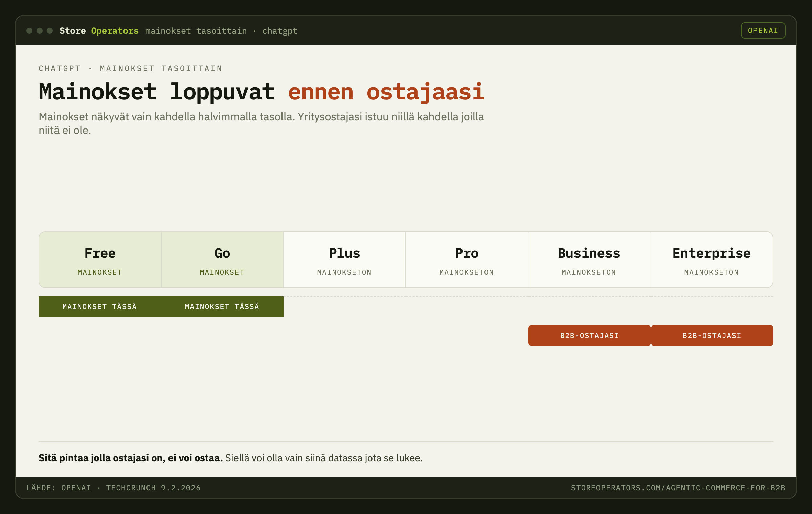Select the Plus tier card
Viewport: 812px width, 514px height.
344,260
